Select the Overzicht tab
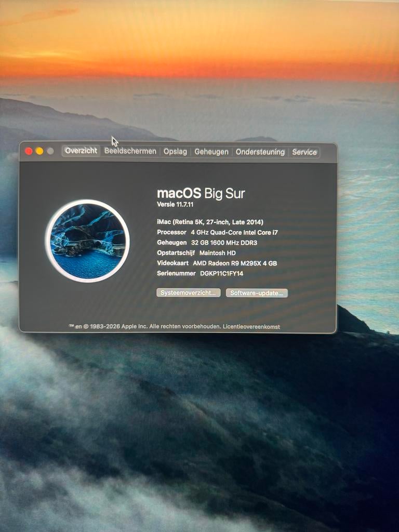The width and height of the screenshot is (399, 532). 81,151
